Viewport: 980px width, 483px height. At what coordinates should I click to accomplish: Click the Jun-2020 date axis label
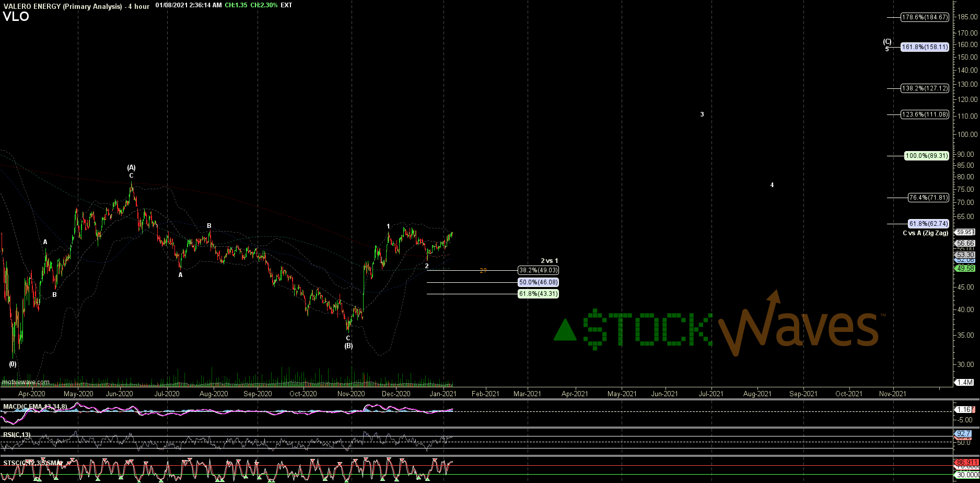[x=120, y=394]
